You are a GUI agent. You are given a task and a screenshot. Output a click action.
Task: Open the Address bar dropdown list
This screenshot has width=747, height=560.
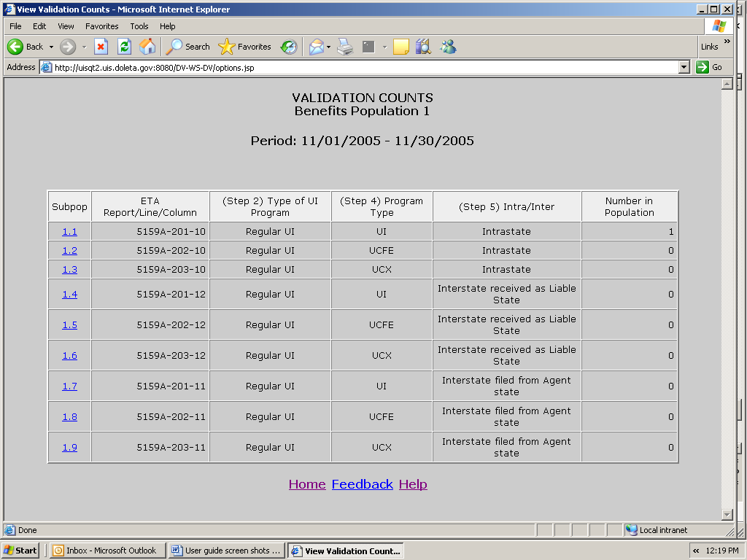pyautogui.click(x=684, y=67)
